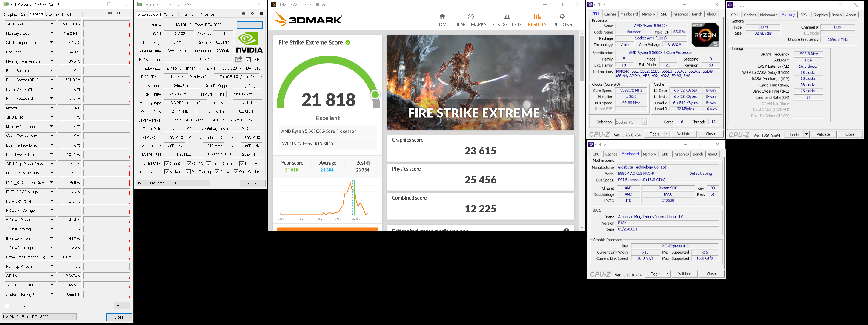Toggle the UEFI checkbox

tap(248, 60)
